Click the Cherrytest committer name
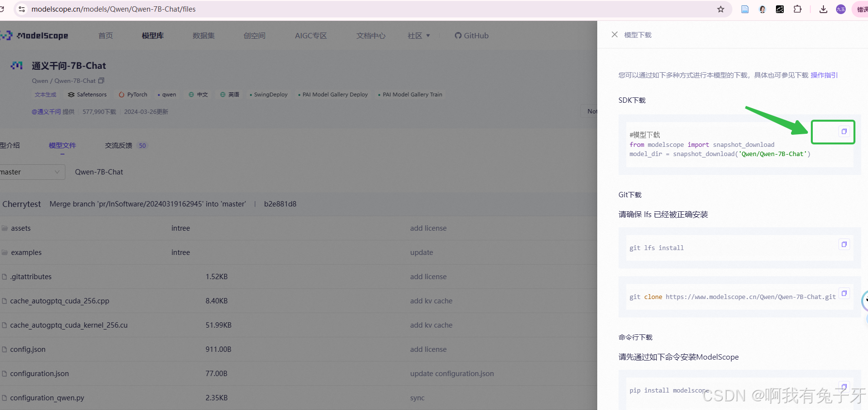868x410 pixels. (21, 204)
